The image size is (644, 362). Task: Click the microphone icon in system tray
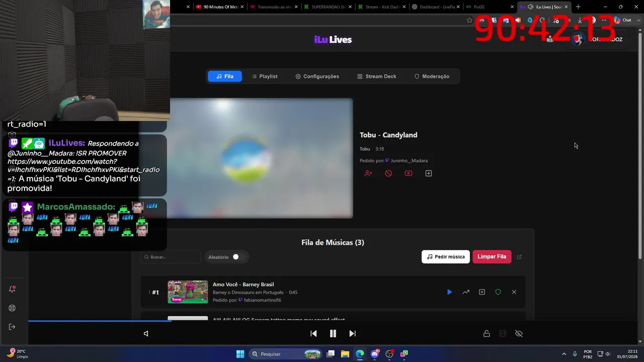coord(575,354)
